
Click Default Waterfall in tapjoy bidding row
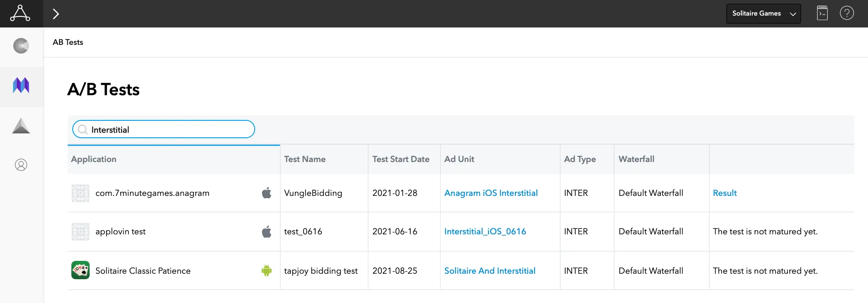click(x=651, y=271)
